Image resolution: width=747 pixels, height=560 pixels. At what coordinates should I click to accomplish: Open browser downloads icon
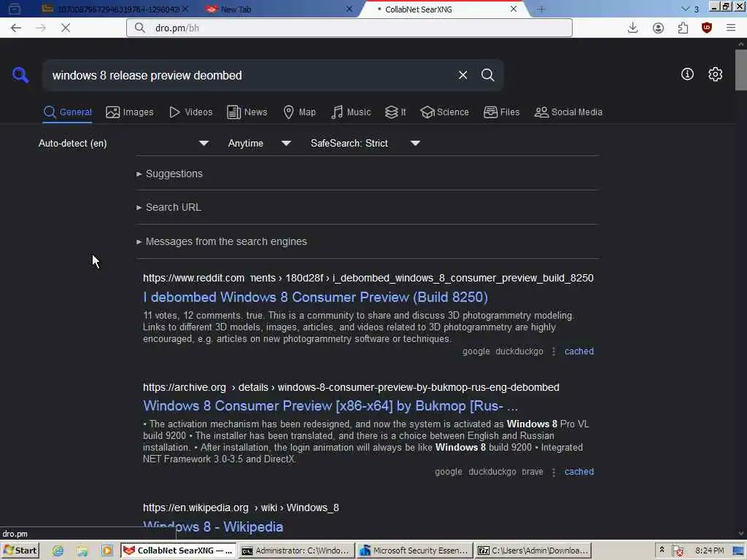click(x=632, y=28)
